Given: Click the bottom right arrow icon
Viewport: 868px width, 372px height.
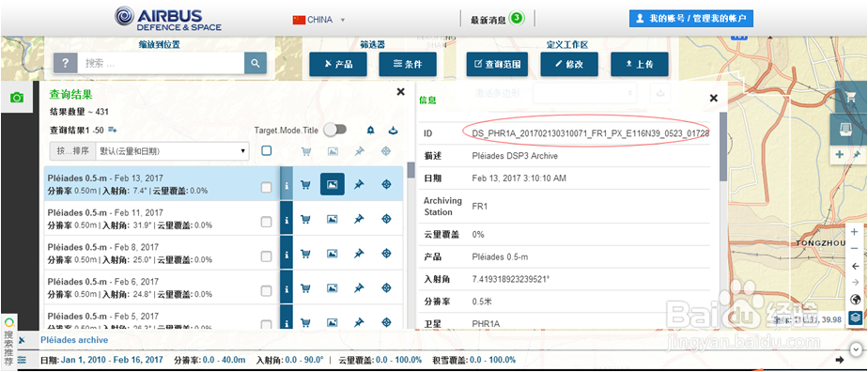Looking at the screenshot, I should (x=840, y=361).
